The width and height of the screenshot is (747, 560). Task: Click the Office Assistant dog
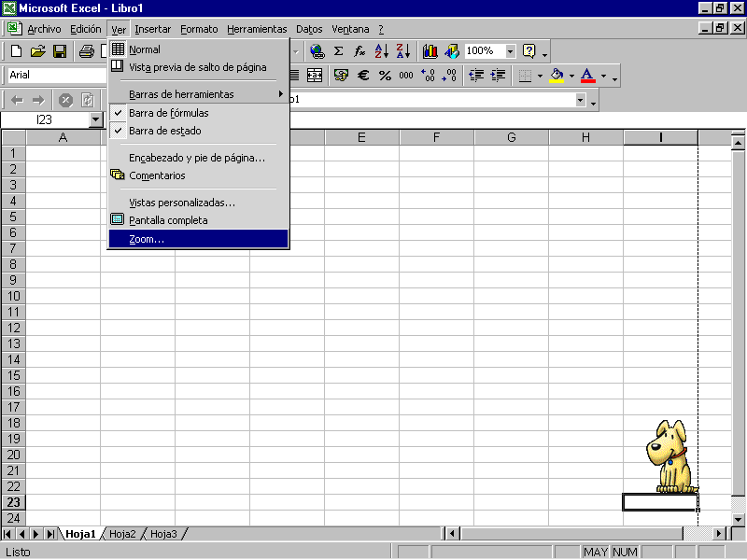(x=670, y=457)
